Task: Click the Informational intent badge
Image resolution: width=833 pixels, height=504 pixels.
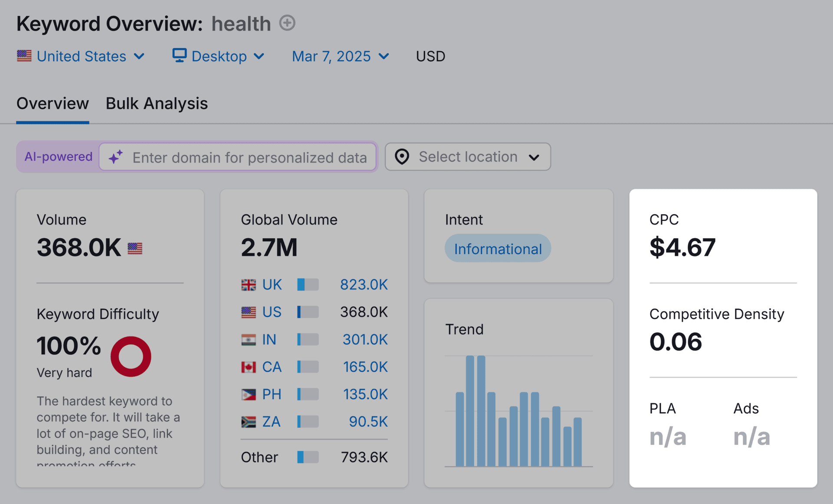Action: point(498,249)
